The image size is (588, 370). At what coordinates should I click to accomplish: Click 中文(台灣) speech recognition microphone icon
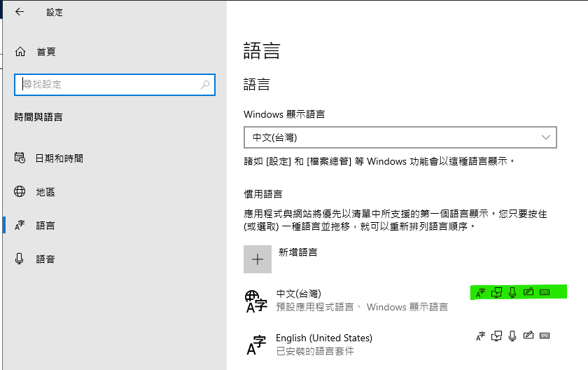pos(512,292)
